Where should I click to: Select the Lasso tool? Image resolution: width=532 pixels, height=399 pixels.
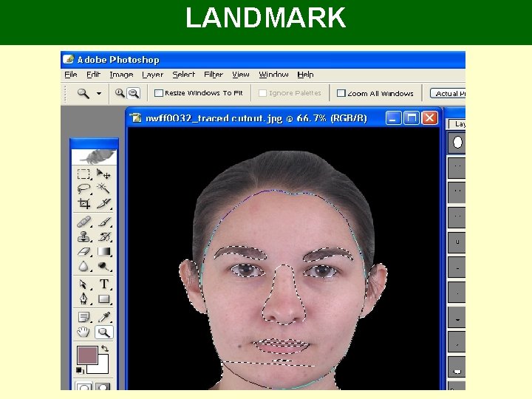[x=83, y=188]
